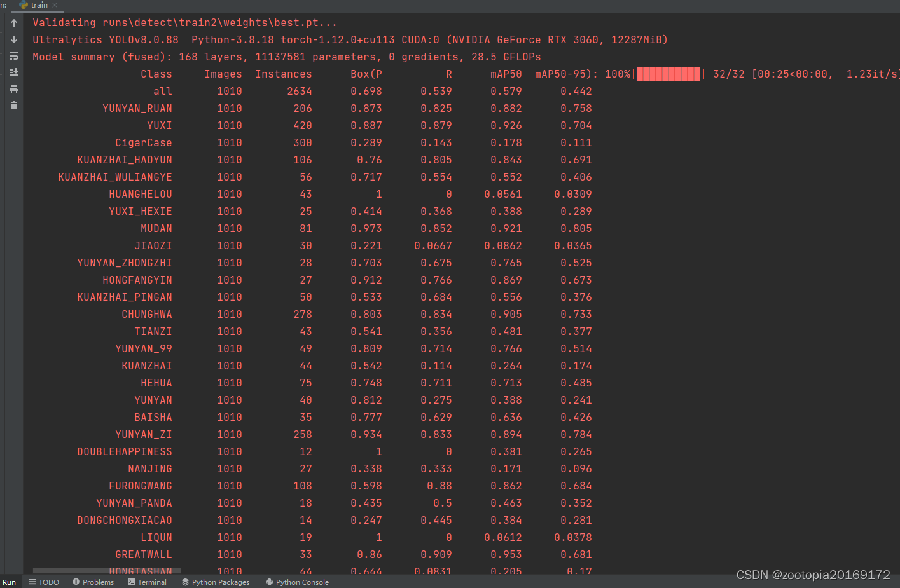900x588 pixels.
Task: Click the print console output icon
Action: click(13, 89)
